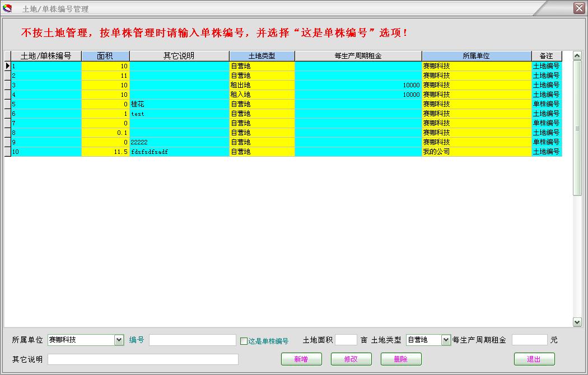The height and width of the screenshot is (375, 588).
Task: Click the 土地面积 input field
Action: pos(346,339)
